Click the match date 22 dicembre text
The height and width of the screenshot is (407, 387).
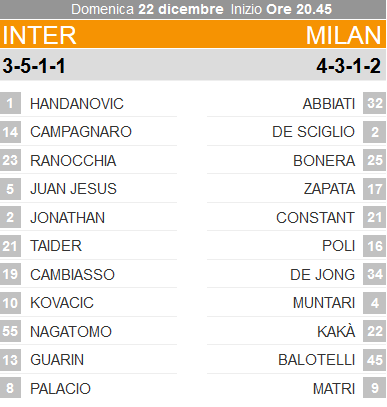tap(181, 9)
